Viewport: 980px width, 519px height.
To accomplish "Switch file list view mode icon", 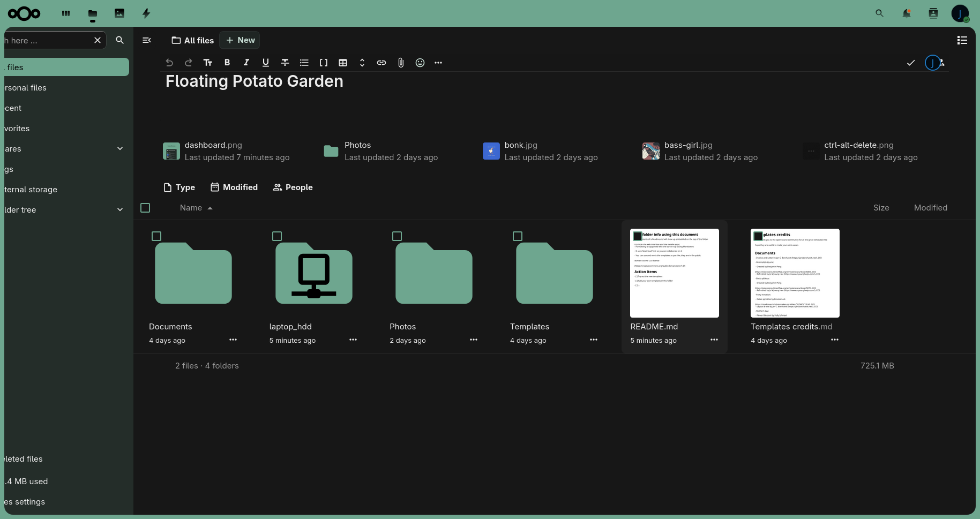I will [962, 40].
